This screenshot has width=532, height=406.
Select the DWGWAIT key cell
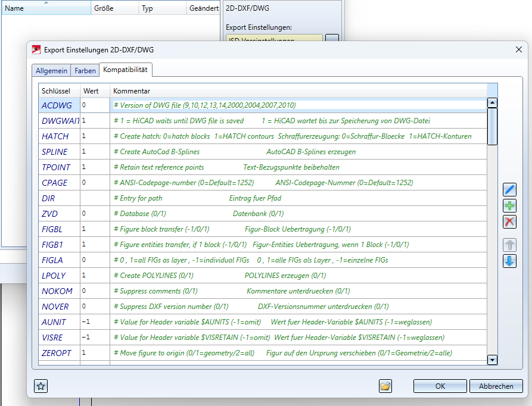60,121
